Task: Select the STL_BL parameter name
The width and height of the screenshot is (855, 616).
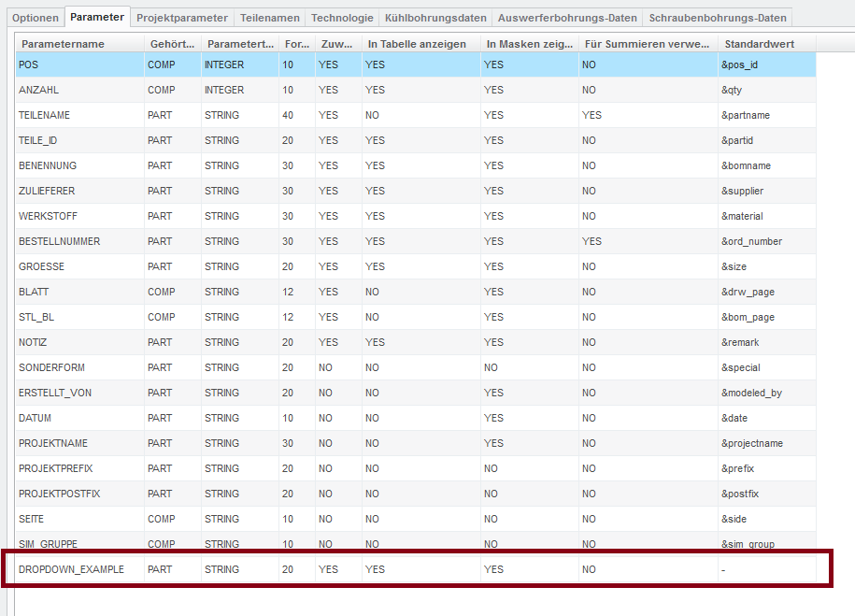Action: click(79, 317)
